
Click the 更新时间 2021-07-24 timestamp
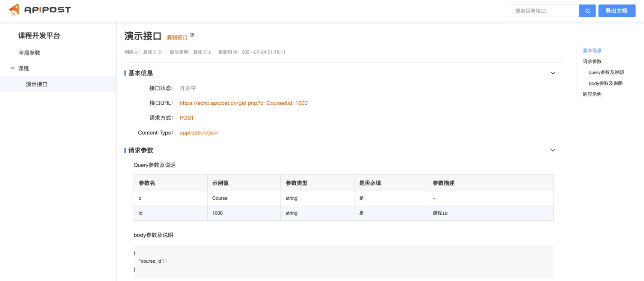pyautogui.click(x=252, y=52)
